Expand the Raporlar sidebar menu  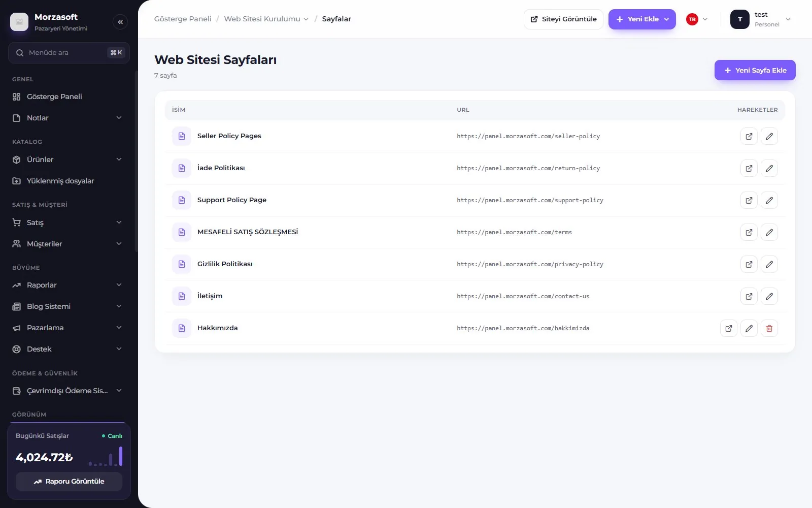point(68,285)
